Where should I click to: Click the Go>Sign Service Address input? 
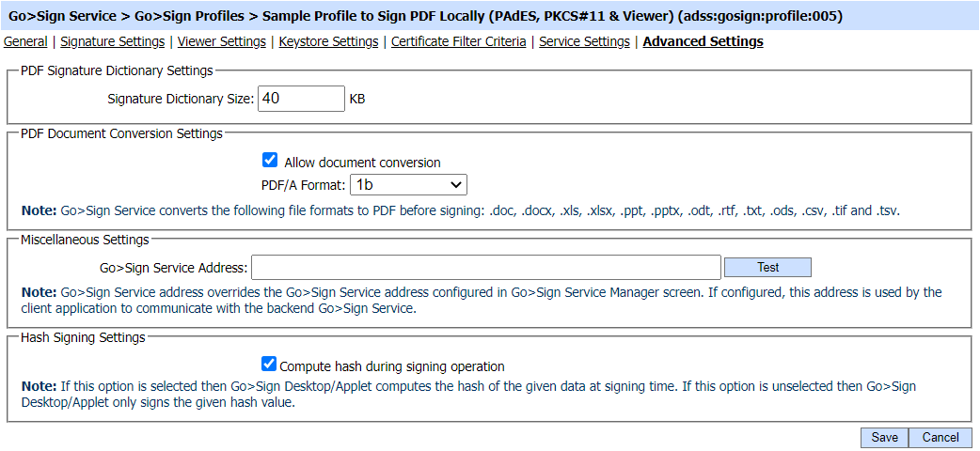(485, 268)
